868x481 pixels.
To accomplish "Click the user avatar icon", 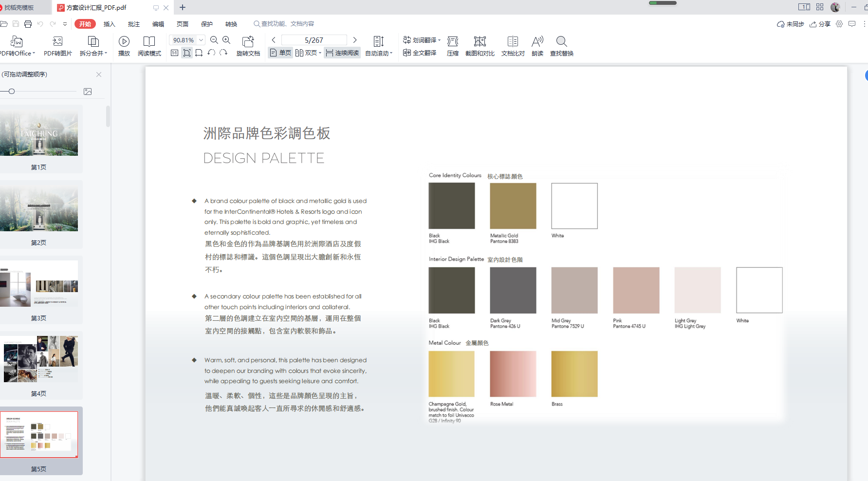I will pyautogui.click(x=835, y=7).
